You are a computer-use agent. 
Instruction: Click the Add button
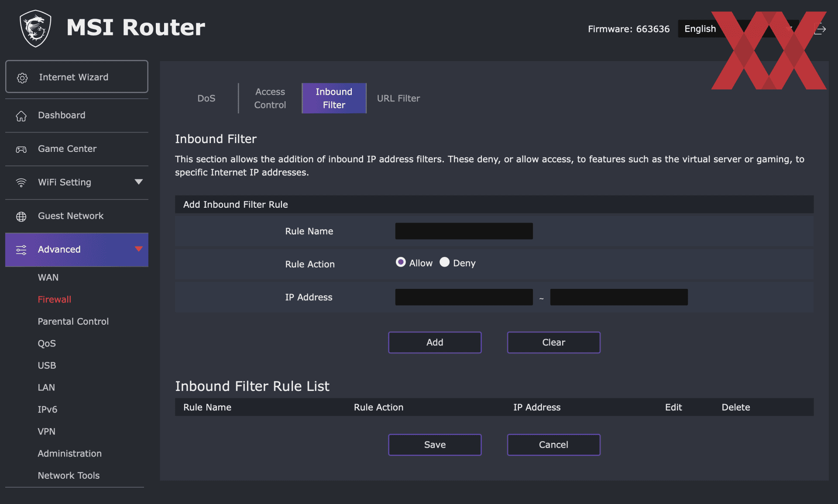[435, 343]
